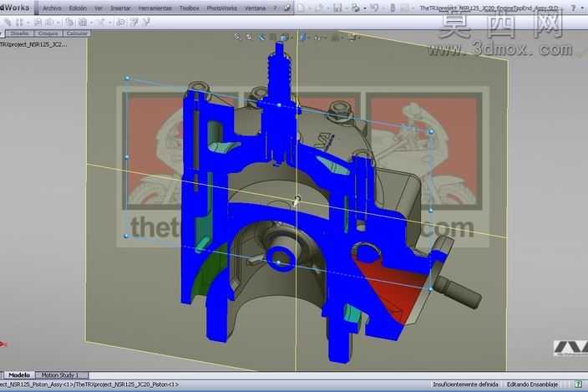Click the magnifier icon in assembly toolbar

point(121,23)
